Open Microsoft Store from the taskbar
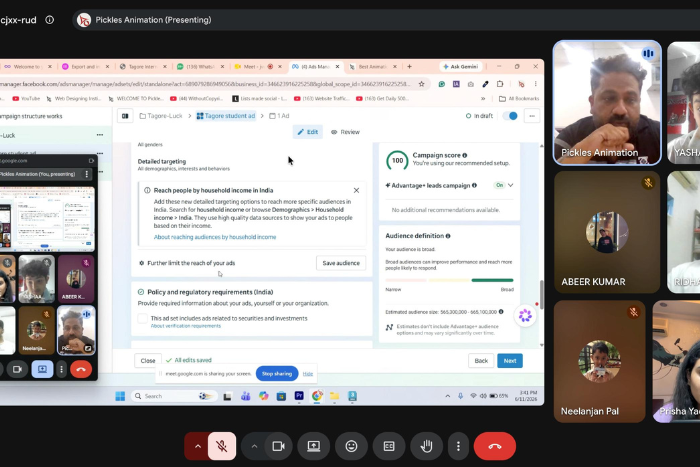 [281, 396]
